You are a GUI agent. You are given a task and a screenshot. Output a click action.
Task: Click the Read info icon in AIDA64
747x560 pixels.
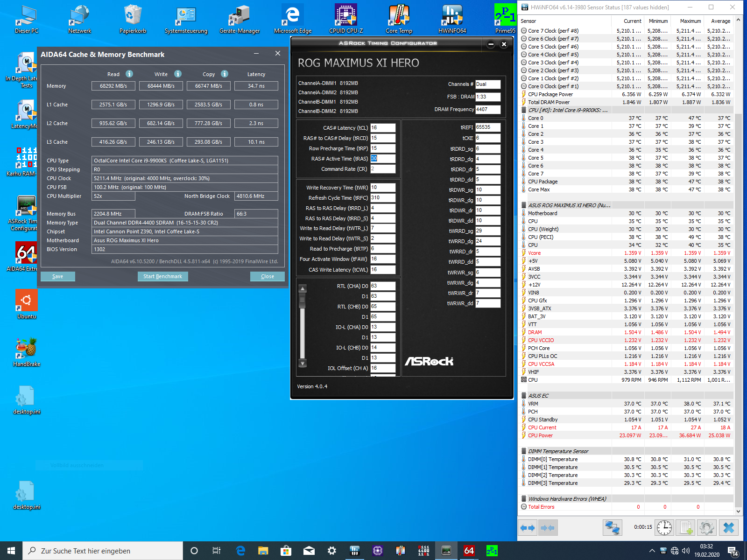click(x=129, y=74)
